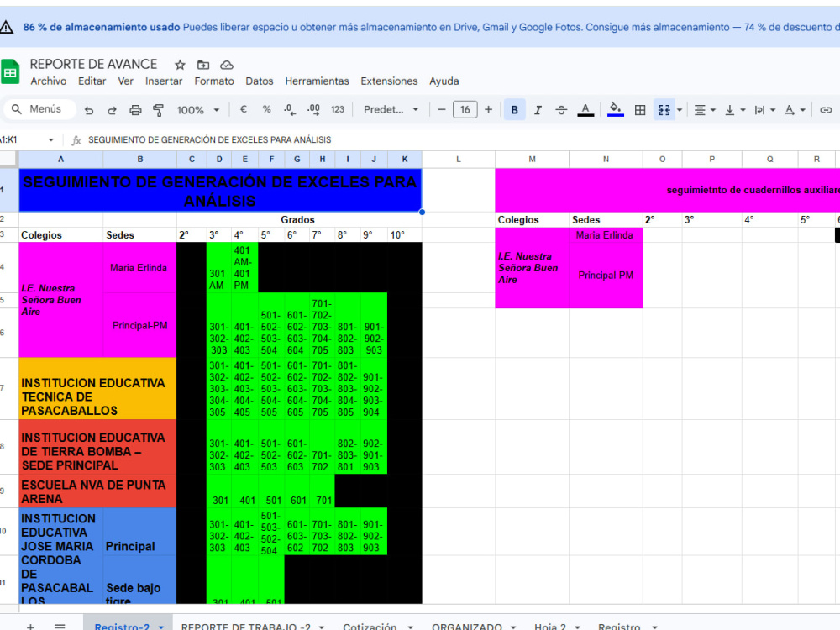Image resolution: width=840 pixels, height=630 pixels.
Task: Select column N header
Action: (x=606, y=159)
